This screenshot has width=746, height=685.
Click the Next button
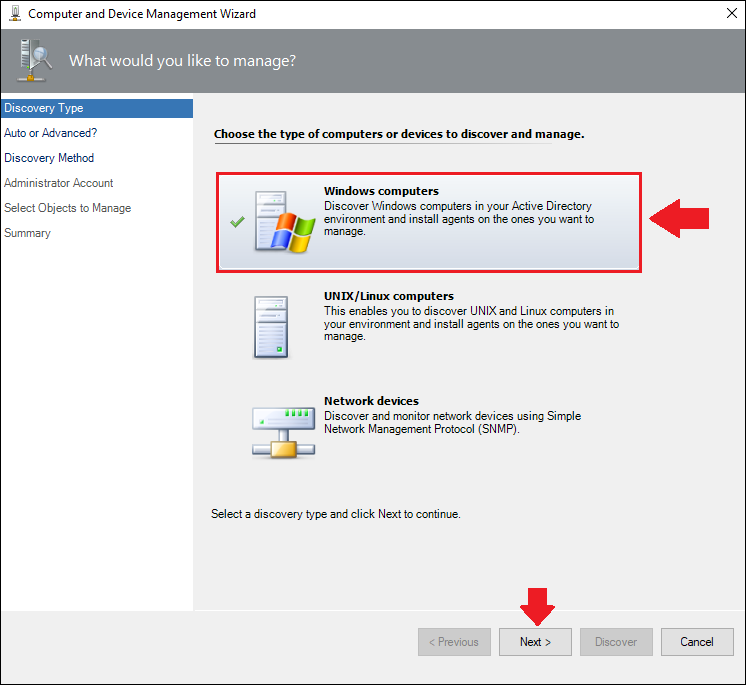coord(535,642)
